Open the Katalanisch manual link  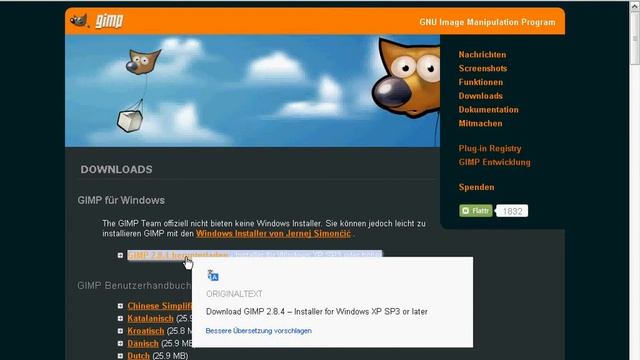(x=150, y=318)
